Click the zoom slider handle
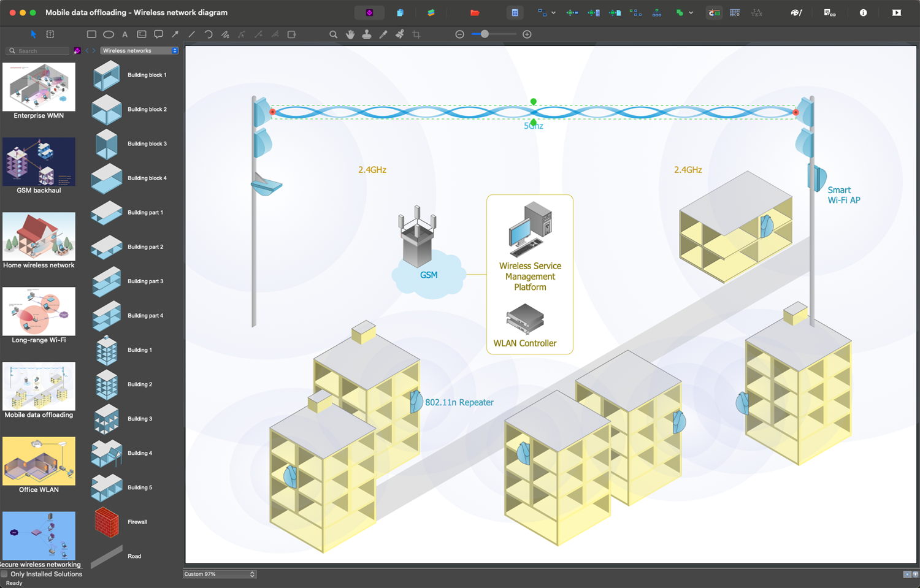 485,35
